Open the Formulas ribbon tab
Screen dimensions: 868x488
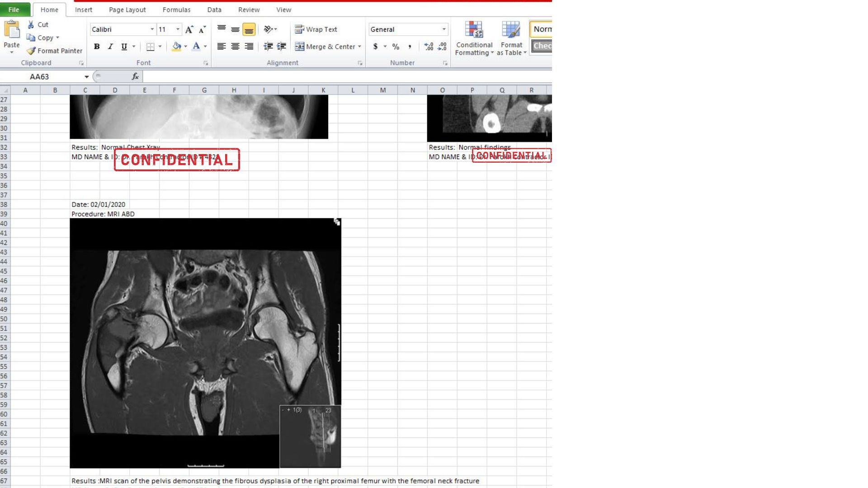(x=176, y=9)
